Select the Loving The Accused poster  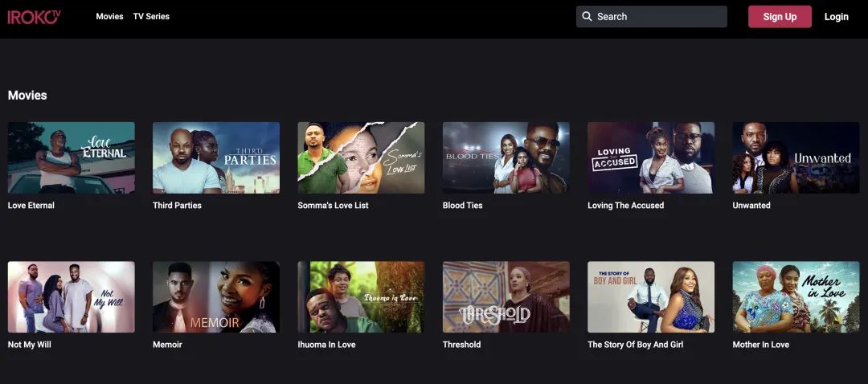click(651, 157)
